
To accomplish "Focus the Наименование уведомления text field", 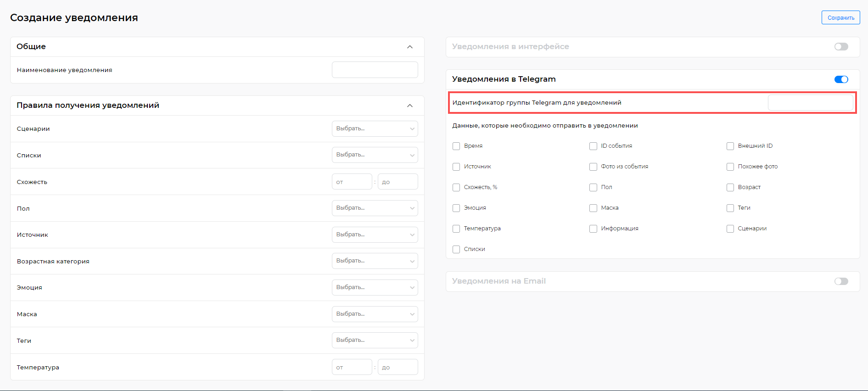I will [375, 70].
